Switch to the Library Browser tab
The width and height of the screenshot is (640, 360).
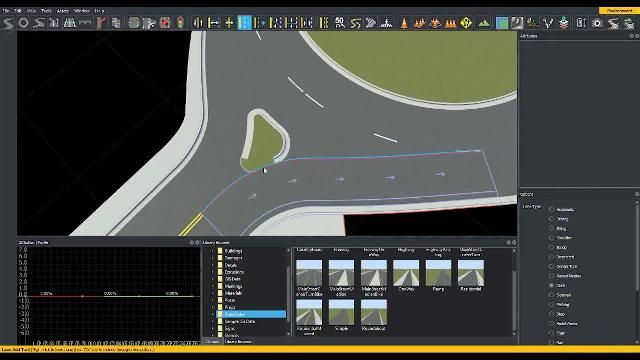tap(238, 342)
